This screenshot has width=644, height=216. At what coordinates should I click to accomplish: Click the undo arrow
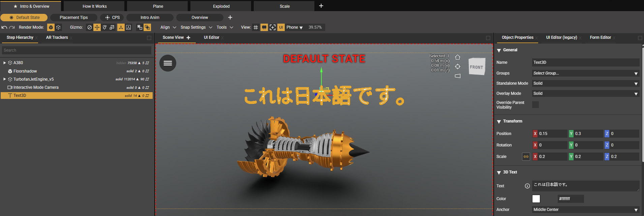4,27
